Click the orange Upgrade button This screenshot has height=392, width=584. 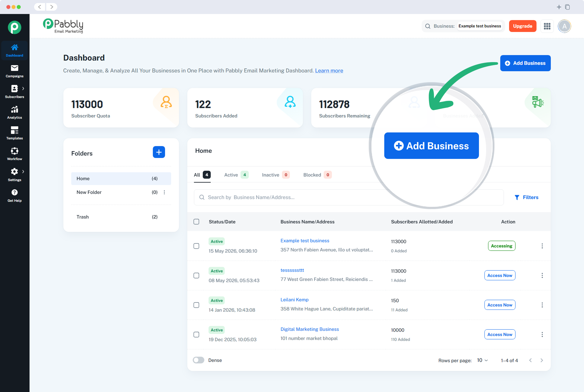[523, 26]
